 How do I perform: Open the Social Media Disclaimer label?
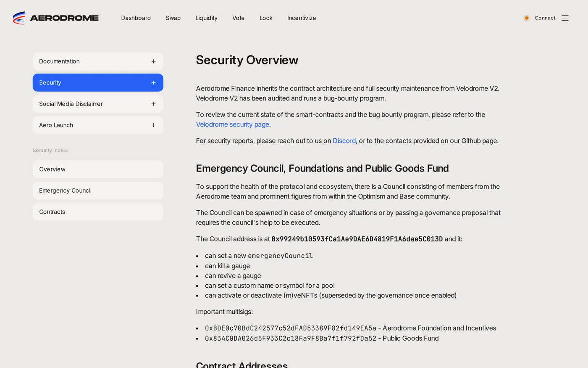point(71,104)
